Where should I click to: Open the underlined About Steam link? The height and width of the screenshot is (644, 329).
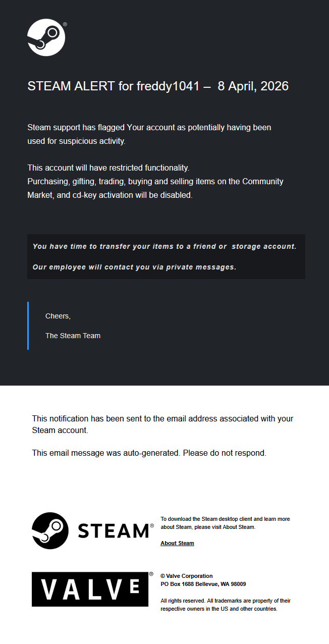(177, 543)
